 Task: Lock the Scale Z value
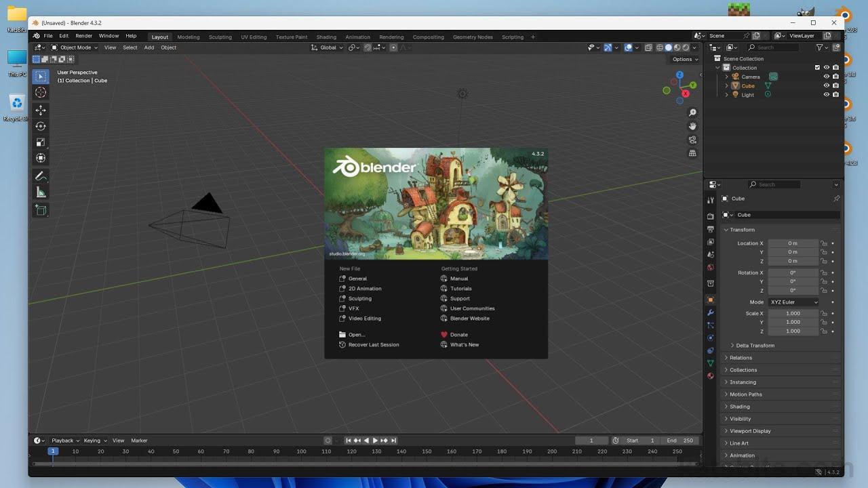click(824, 331)
